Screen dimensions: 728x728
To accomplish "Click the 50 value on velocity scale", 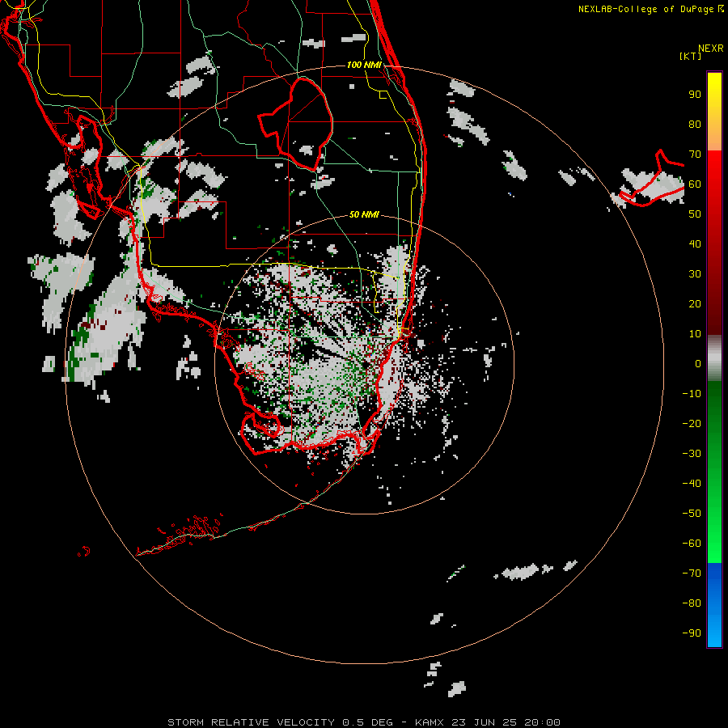I will click(695, 214).
